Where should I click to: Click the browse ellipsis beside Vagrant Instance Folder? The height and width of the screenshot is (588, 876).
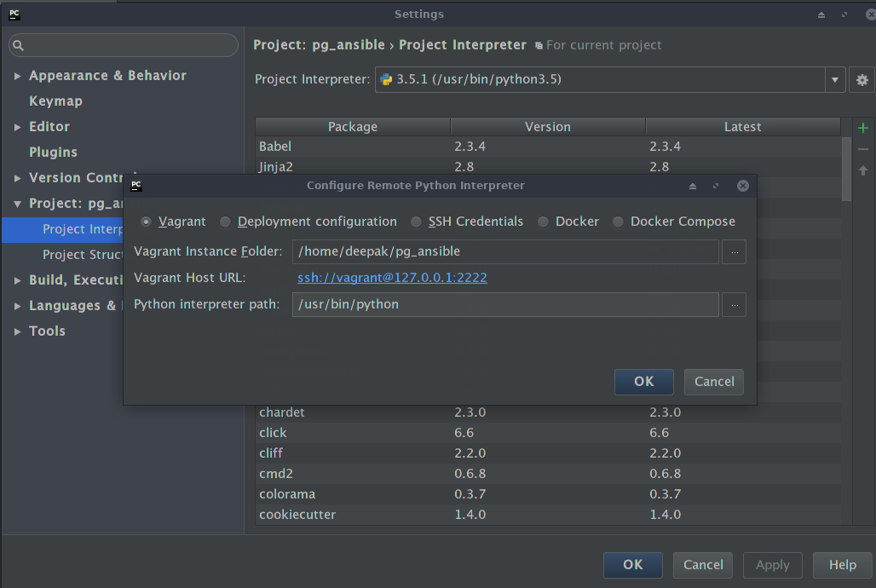click(x=734, y=251)
